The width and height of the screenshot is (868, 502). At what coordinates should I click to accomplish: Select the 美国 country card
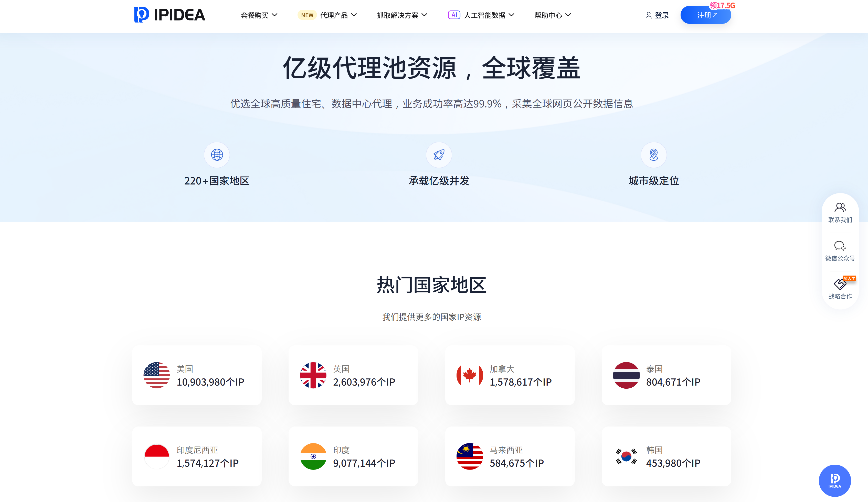tap(197, 375)
